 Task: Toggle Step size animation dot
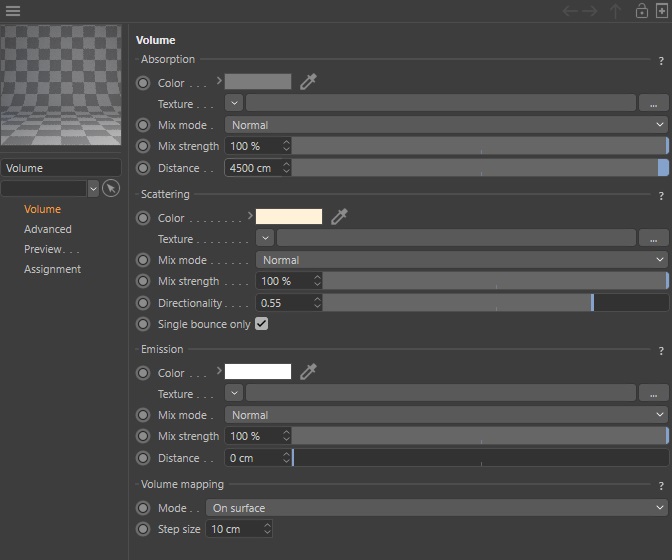coord(143,529)
